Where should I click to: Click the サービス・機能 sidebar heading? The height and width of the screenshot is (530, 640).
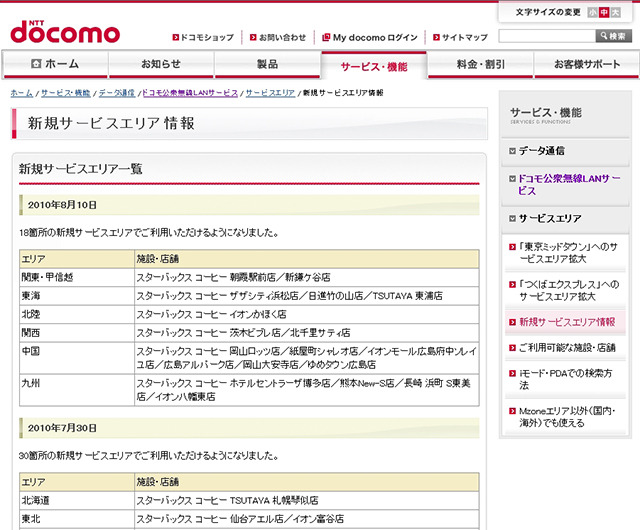[545, 115]
